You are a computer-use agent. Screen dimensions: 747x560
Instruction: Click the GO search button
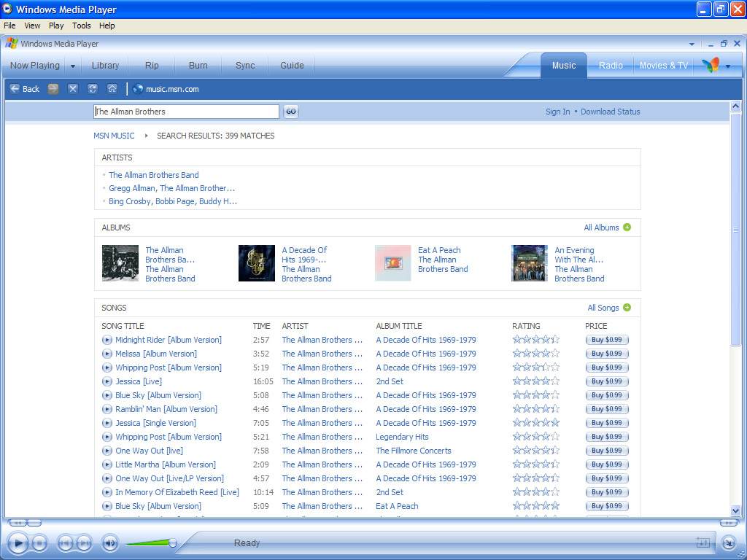click(290, 112)
